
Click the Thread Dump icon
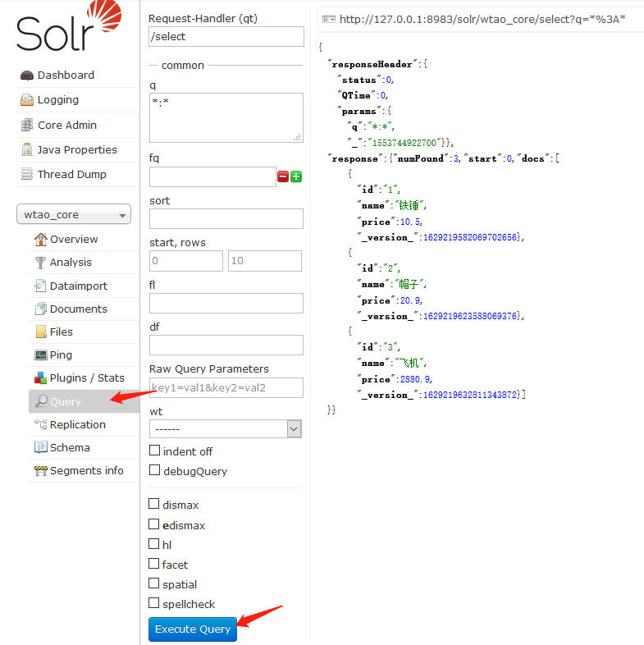(27, 175)
